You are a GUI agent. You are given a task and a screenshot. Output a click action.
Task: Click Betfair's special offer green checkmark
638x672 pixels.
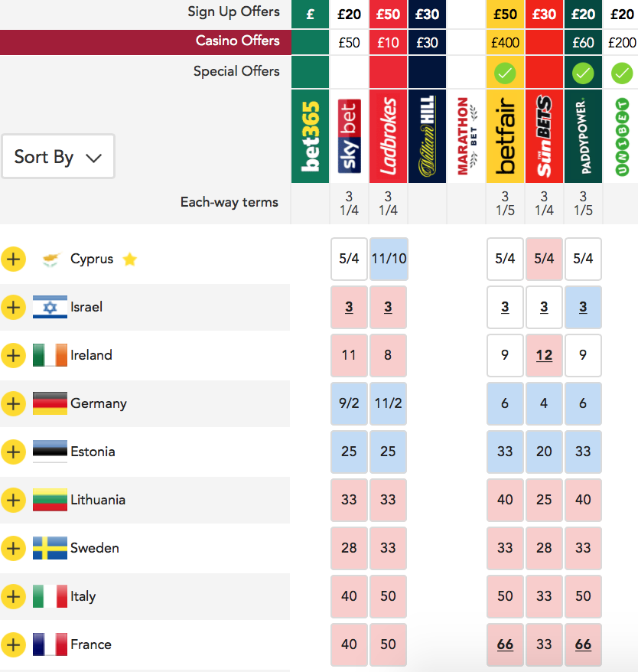pos(505,73)
